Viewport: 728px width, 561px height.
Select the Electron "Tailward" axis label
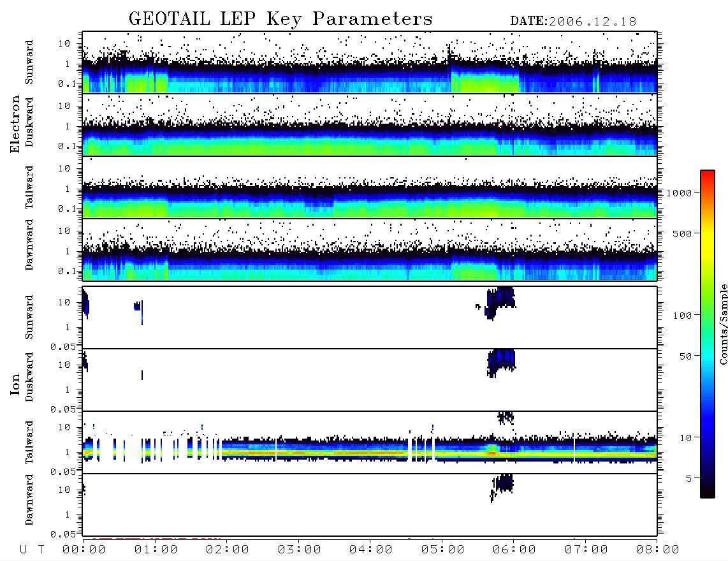(x=29, y=187)
